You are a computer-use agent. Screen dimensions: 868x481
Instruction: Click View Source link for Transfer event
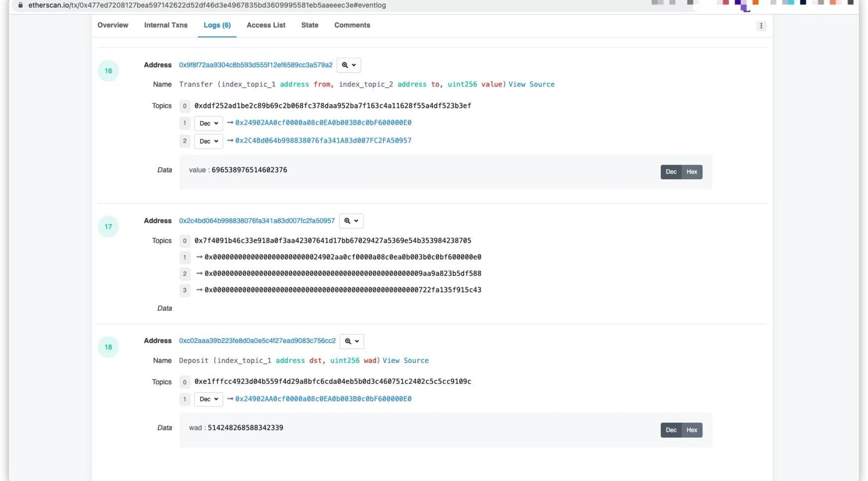coord(531,84)
